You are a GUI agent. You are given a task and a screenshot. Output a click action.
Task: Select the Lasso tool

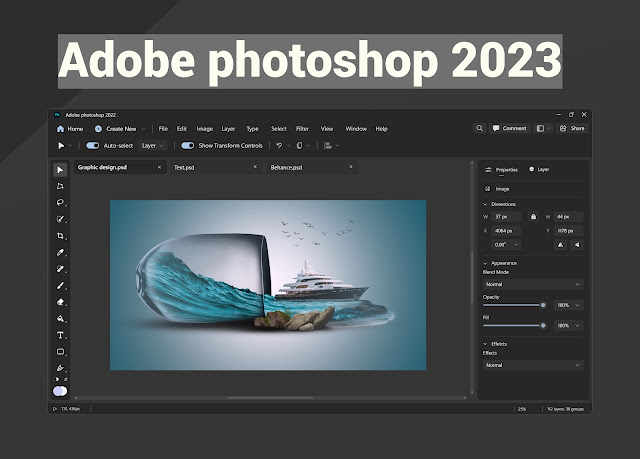click(60, 203)
